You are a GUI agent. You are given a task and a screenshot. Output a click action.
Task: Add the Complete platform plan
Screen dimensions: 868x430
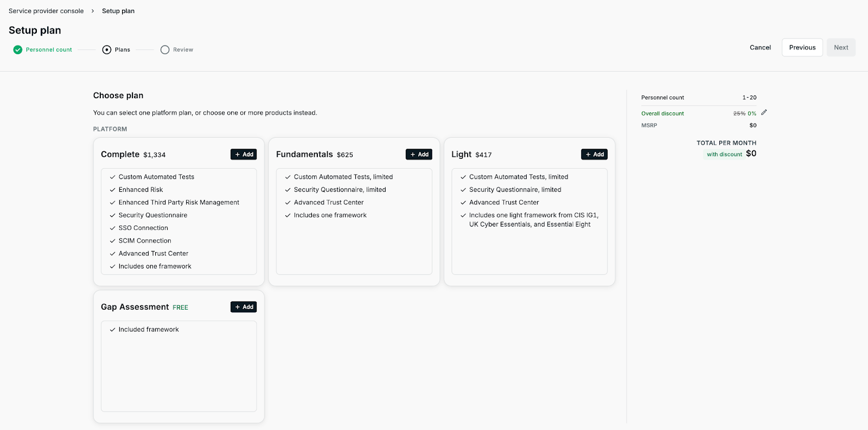pos(244,155)
